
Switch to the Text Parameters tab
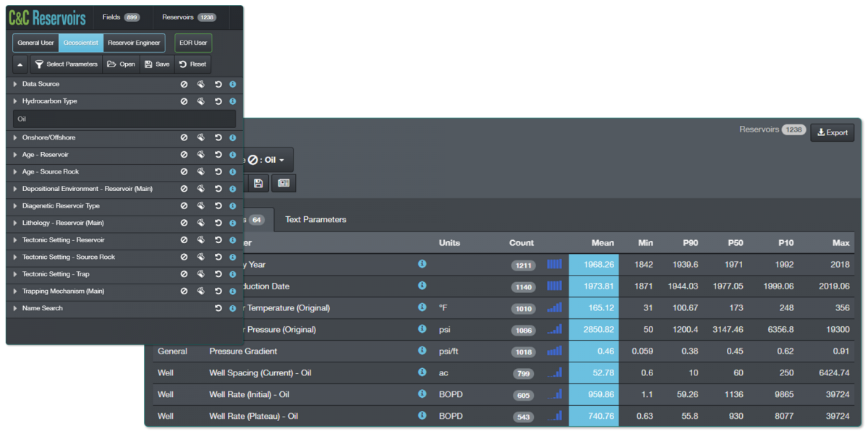(x=315, y=220)
